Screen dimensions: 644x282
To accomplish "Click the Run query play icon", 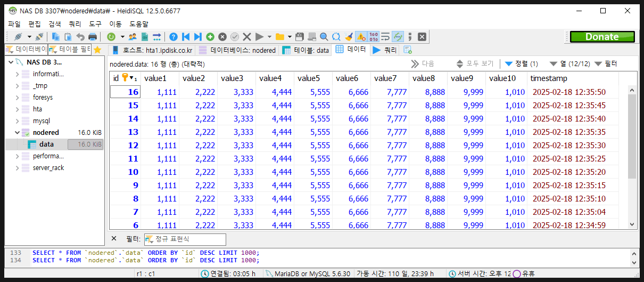I will (x=259, y=37).
